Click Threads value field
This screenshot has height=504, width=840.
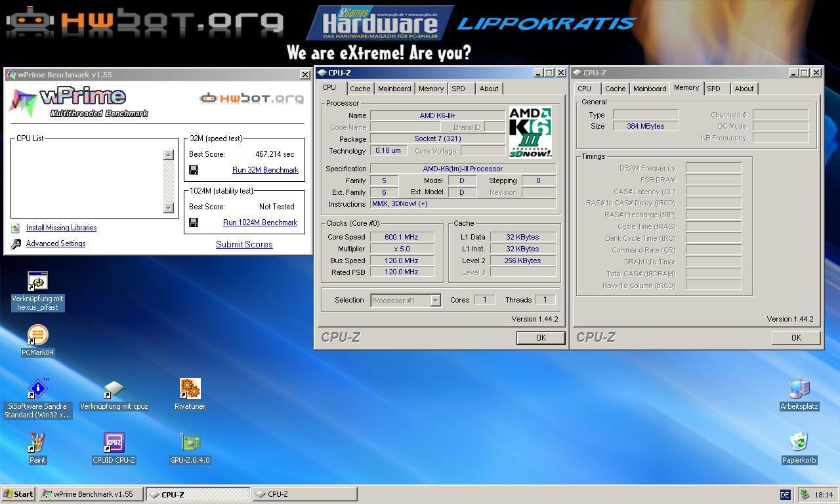(x=545, y=300)
